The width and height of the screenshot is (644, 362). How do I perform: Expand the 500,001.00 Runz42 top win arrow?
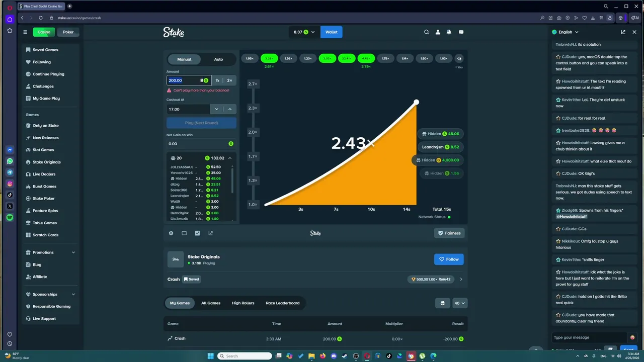tap(461, 279)
